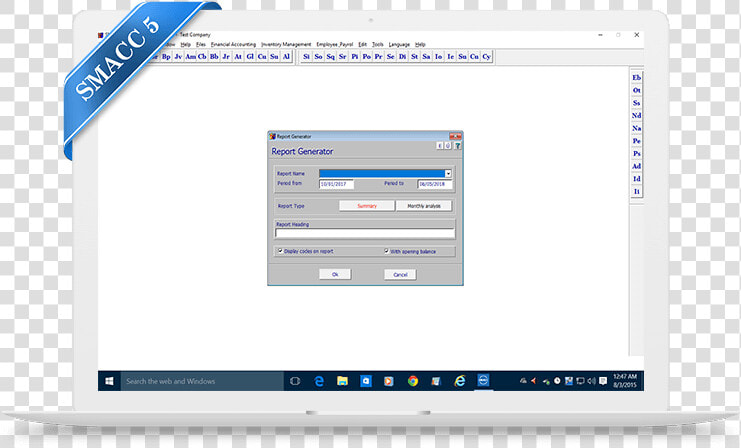
Task: Click the Report Heading text field
Action: point(365,233)
